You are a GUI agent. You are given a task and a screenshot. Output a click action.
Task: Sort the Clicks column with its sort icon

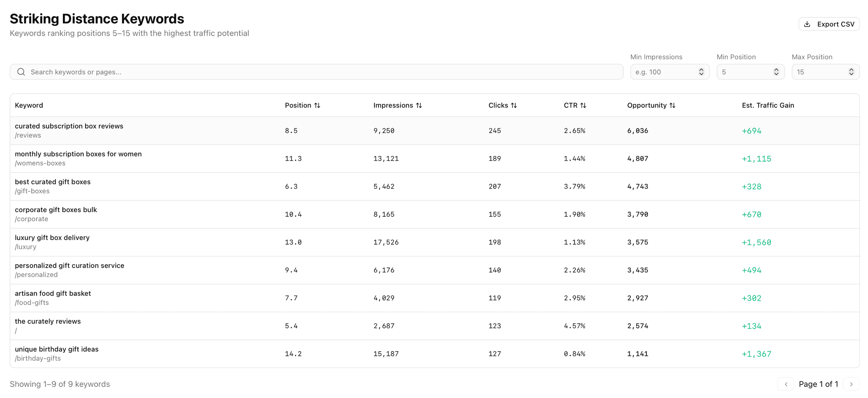point(514,105)
